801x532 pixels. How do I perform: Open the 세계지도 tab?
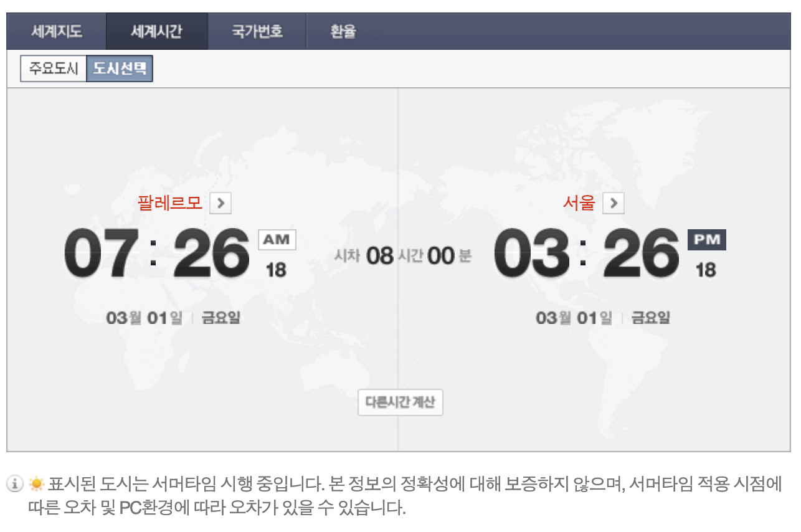(x=57, y=31)
